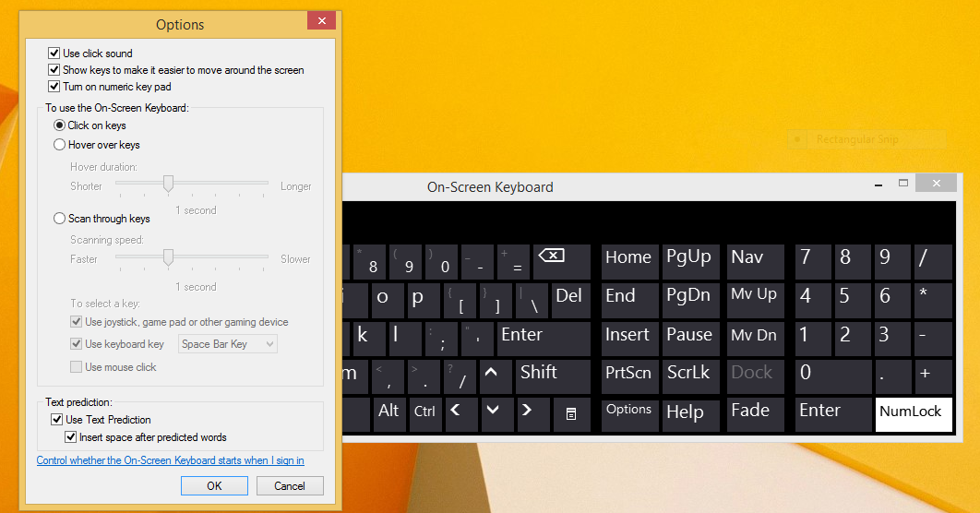The width and height of the screenshot is (980, 513).
Task: Tap the Ctrl key
Action: [x=425, y=415]
